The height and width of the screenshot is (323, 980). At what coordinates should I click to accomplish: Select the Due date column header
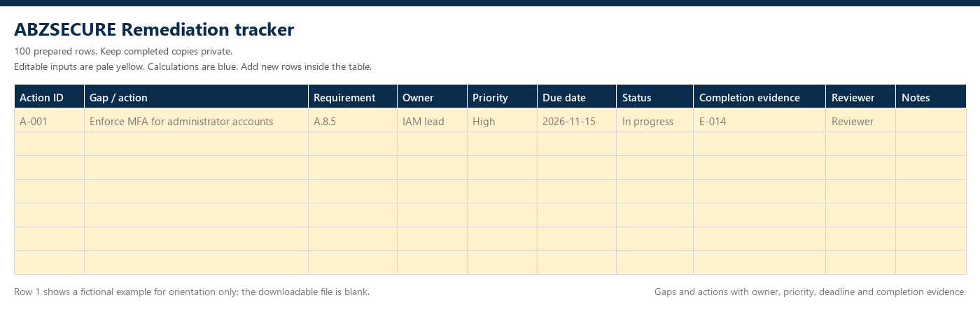pyautogui.click(x=577, y=97)
